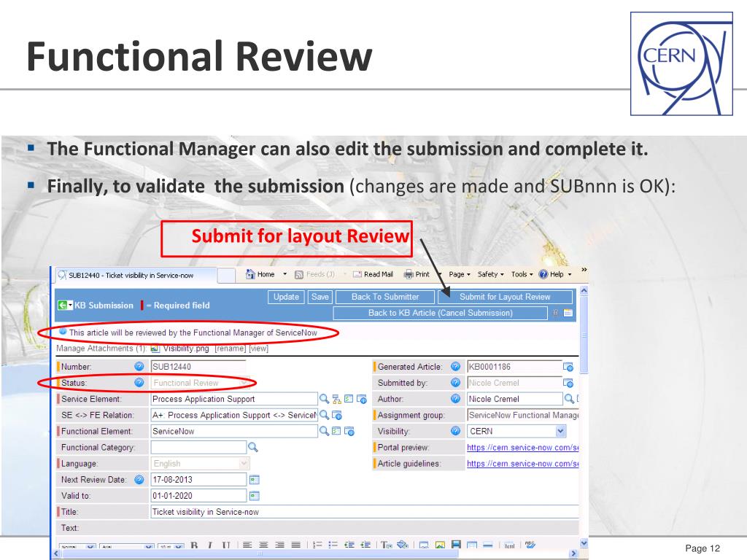Screen dimensions: 747x560
Task: Click the paperclip attachments icon in header
Action: tap(555, 313)
